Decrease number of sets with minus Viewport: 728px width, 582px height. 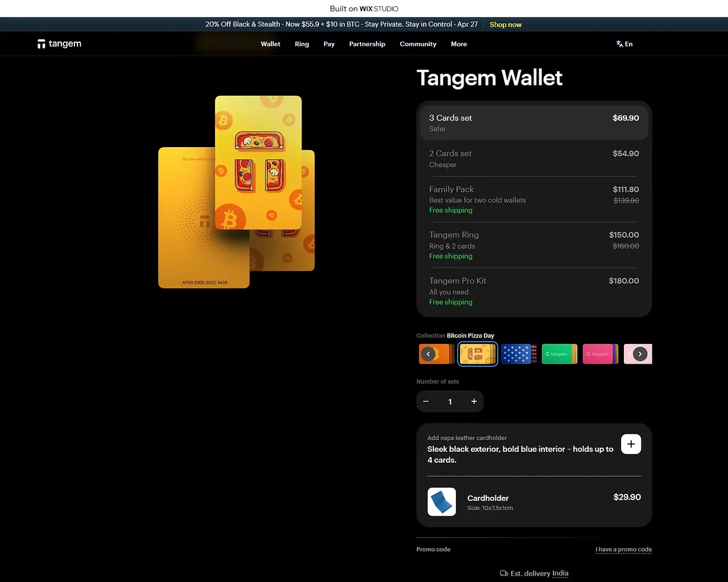[x=426, y=401]
